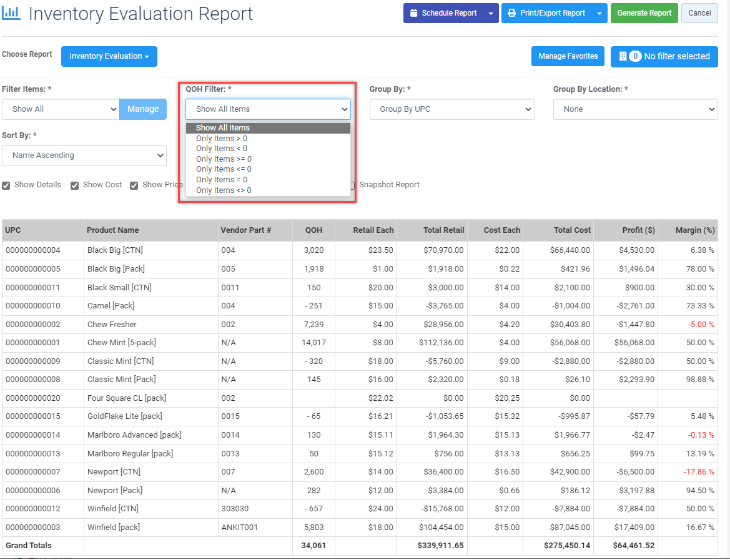Click the Profit ($) column header
This screenshot has width=730, height=560.
pos(626,230)
